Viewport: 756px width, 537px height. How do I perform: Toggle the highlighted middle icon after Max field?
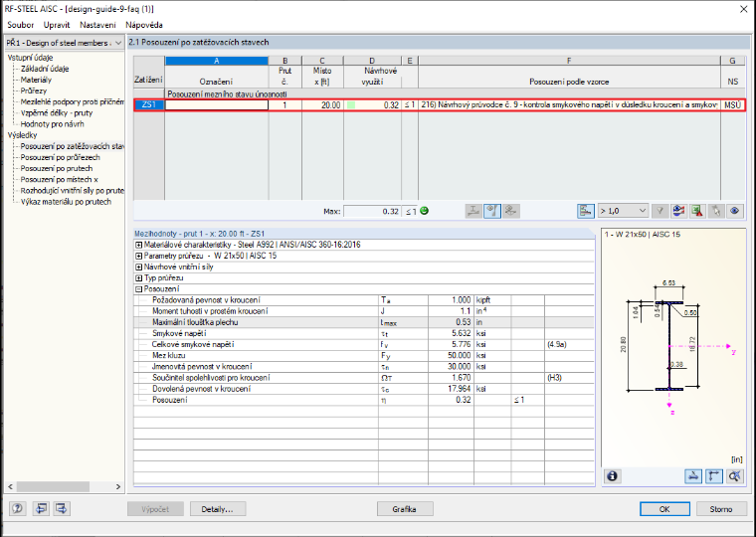(492, 211)
